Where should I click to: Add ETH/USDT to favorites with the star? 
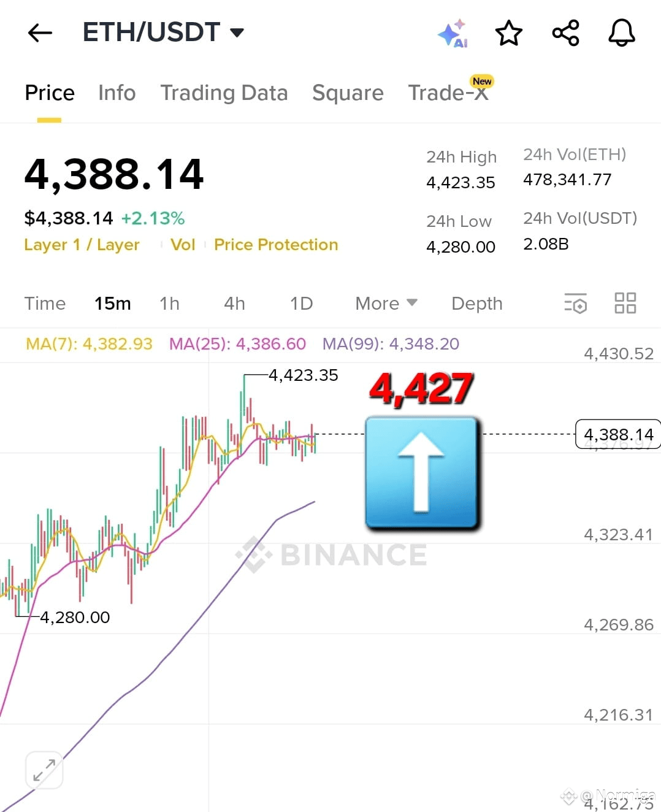508,33
